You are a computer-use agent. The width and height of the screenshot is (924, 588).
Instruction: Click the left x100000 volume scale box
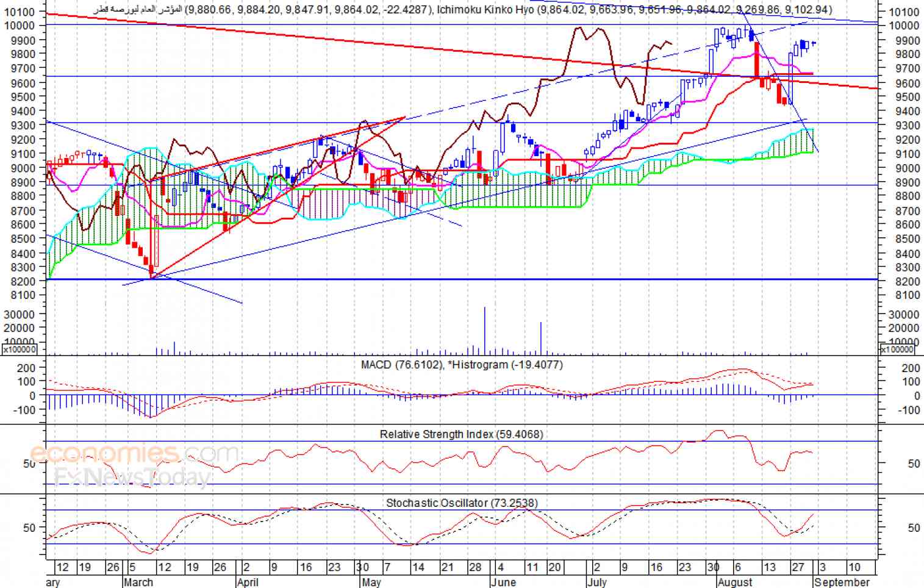click(20, 350)
